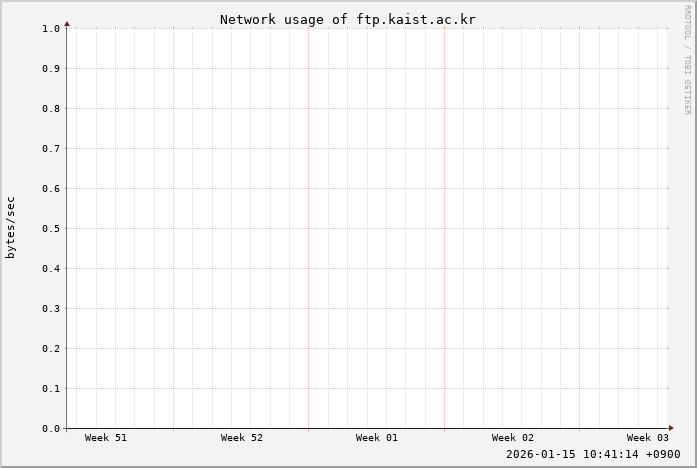Click the red arrowhead atop the y-axis
Screen dimensions: 697x468
click(67, 22)
